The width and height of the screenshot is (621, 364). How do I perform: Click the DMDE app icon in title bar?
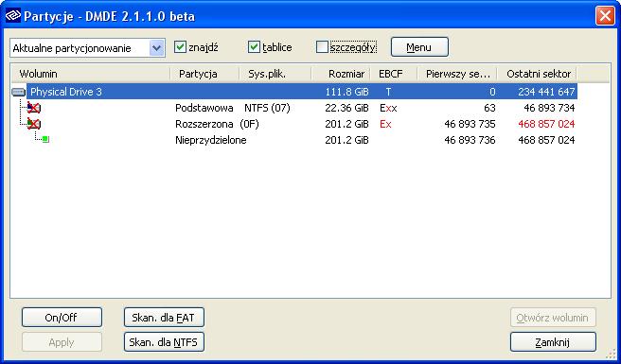point(13,15)
